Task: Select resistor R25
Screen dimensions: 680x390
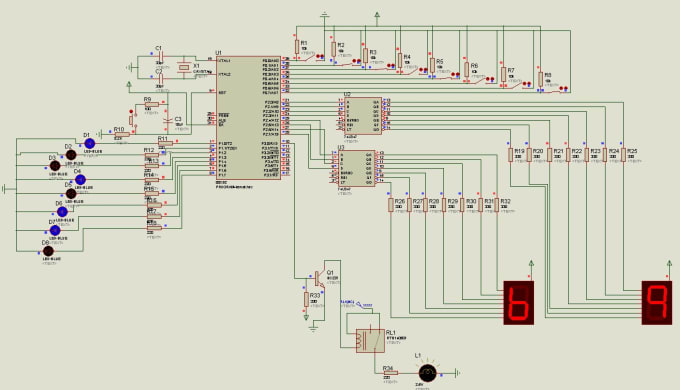Action: tap(623, 155)
